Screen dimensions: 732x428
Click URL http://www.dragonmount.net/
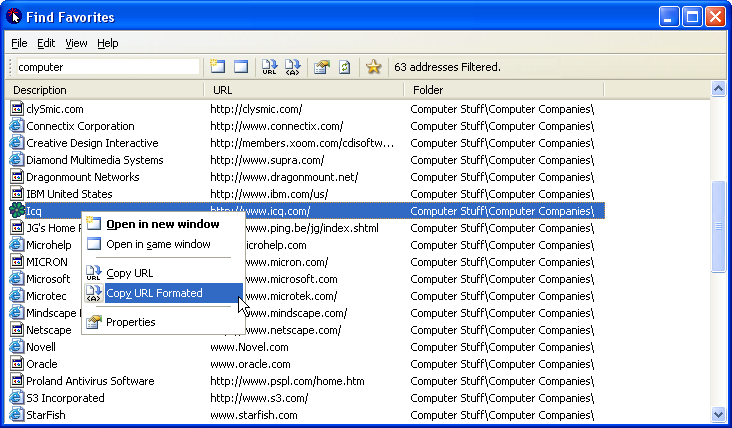pyautogui.click(x=284, y=177)
